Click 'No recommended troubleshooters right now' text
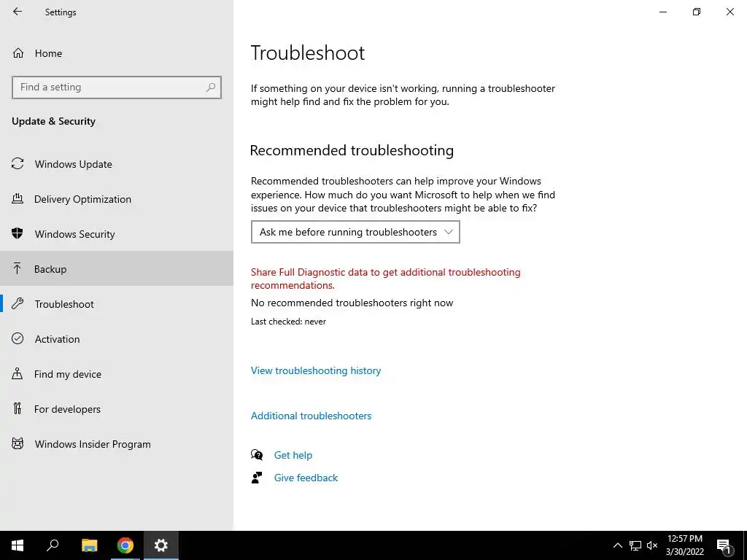747x560 pixels. coord(352,303)
